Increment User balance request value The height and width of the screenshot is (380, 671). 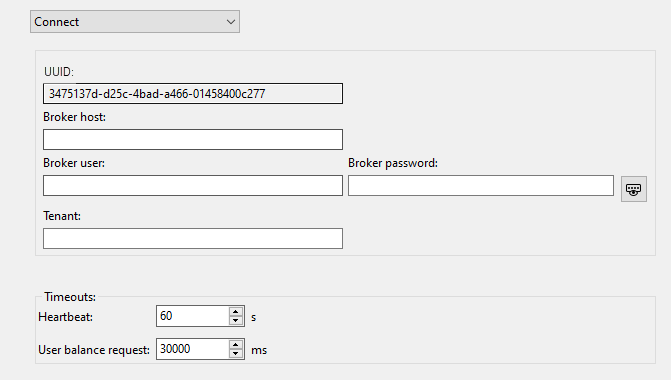[236, 344]
